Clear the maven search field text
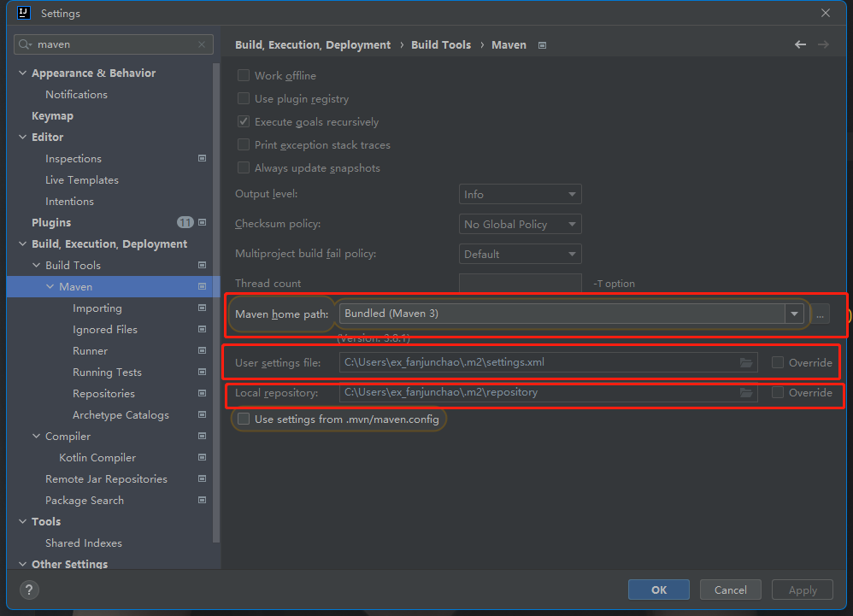Screen dimensions: 853x616 [x=202, y=44]
